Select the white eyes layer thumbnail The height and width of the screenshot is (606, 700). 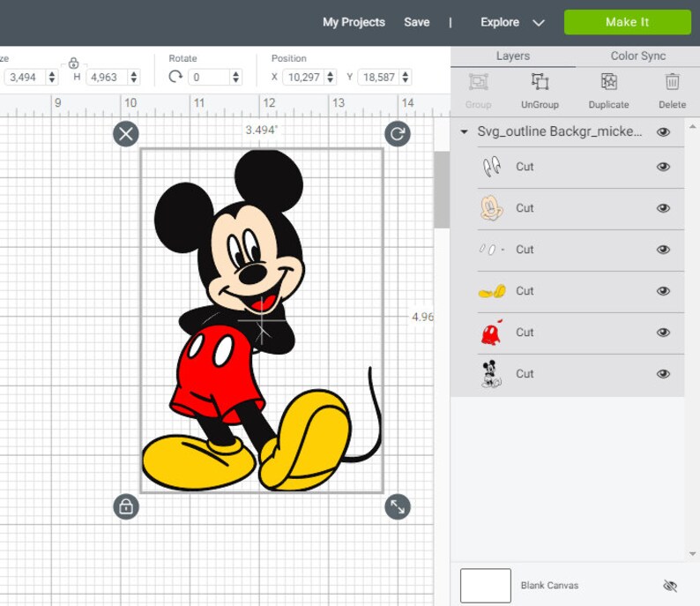pos(492,167)
